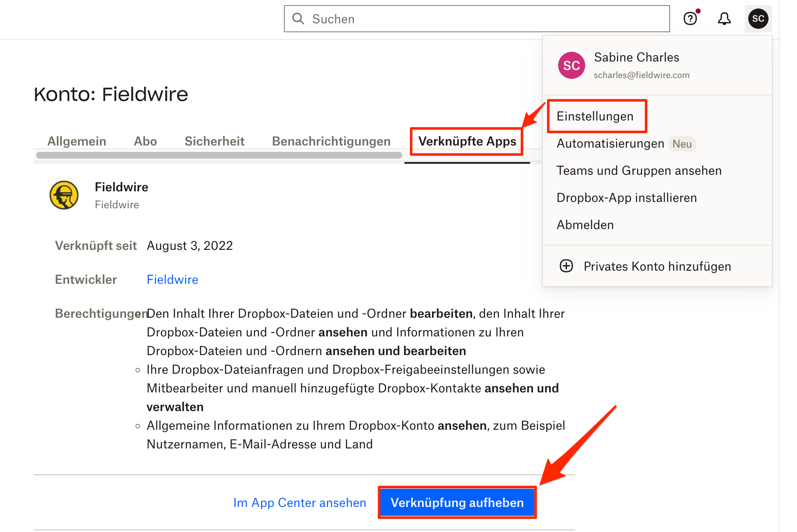Click the SC avatar inside the dropdown menu
Screen dimensions: 797x532
point(571,65)
